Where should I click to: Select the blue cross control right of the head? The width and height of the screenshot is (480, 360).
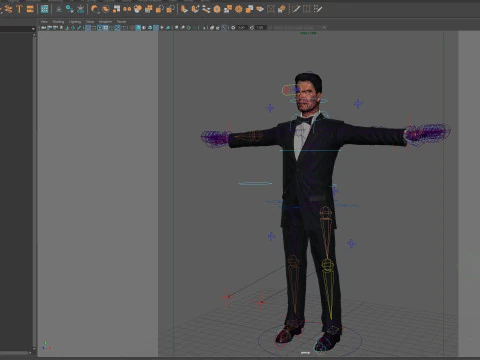pos(358,104)
